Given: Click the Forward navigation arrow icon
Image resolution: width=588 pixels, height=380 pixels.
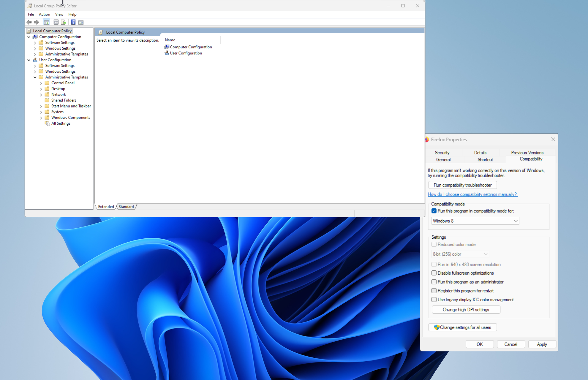Looking at the screenshot, I should click(x=36, y=22).
